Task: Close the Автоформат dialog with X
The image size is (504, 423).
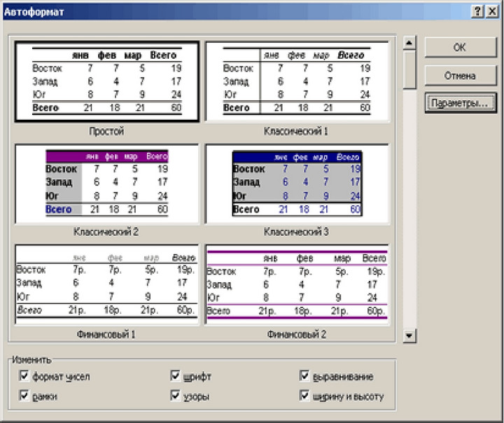Action: pos(492,12)
